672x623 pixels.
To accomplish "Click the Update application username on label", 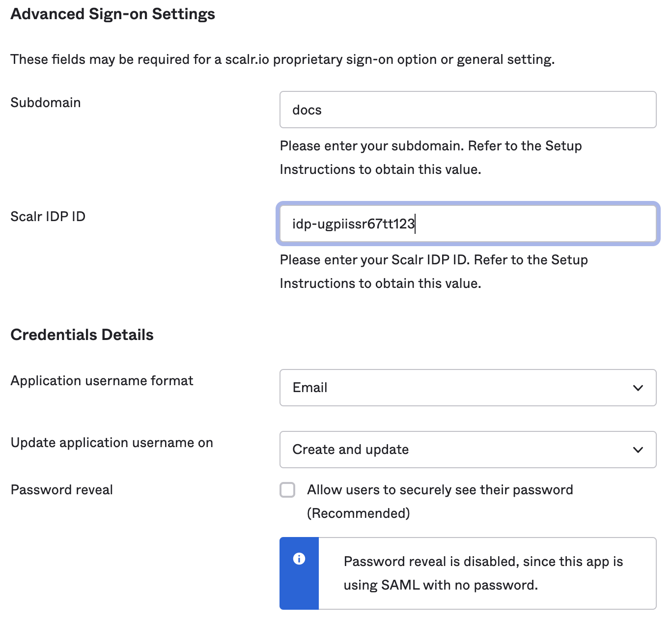I will coord(112,443).
